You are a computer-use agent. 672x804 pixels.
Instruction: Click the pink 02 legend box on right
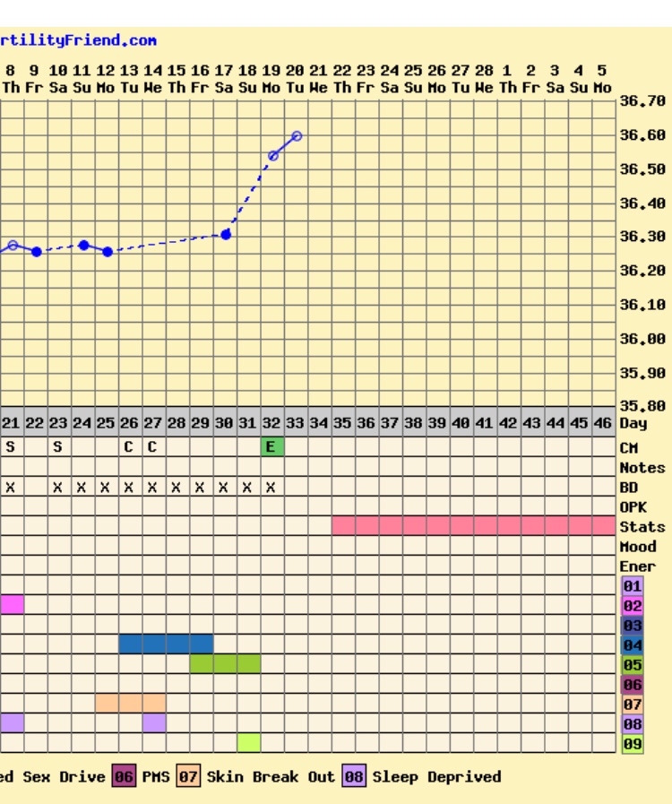tap(633, 606)
